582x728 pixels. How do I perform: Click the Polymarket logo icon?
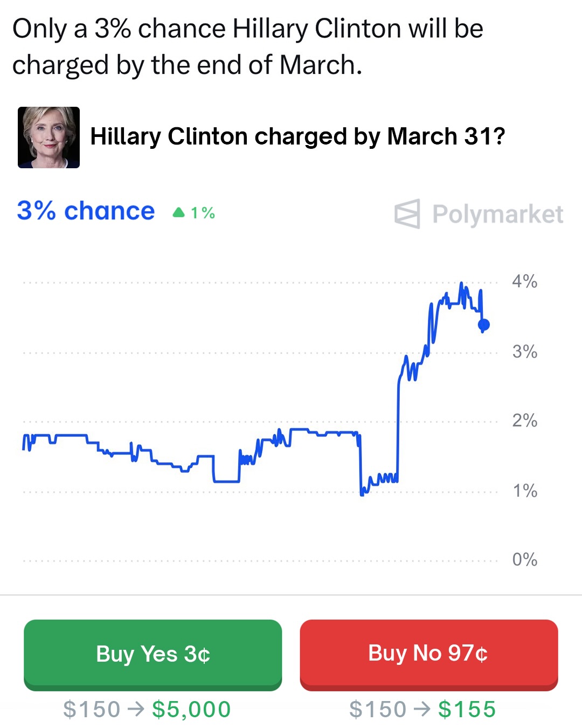click(x=407, y=214)
